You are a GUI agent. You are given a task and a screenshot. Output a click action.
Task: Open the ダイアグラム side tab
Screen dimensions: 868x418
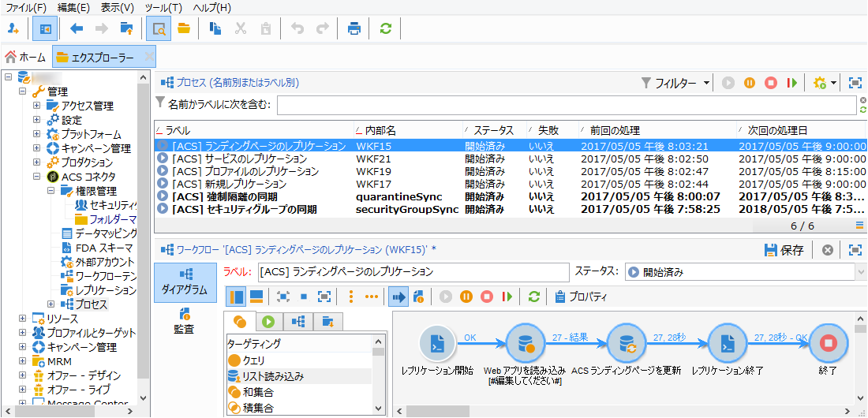click(x=185, y=282)
